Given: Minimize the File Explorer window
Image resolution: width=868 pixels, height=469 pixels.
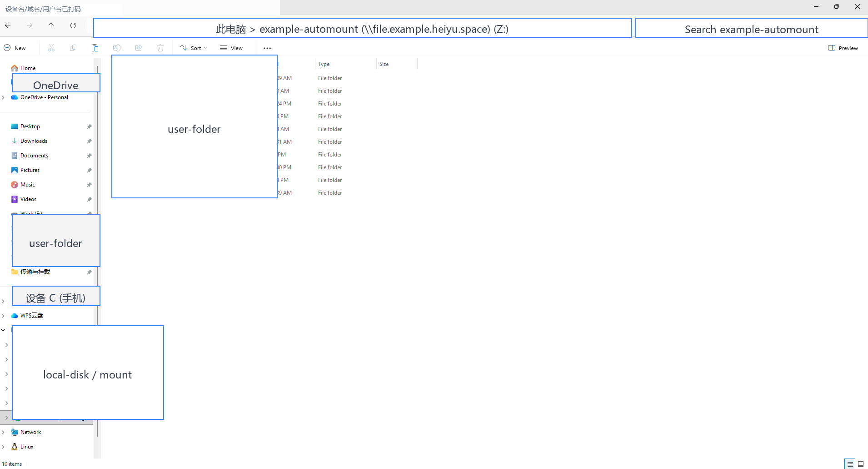Looking at the screenshot, I should (x=816, y=6).
